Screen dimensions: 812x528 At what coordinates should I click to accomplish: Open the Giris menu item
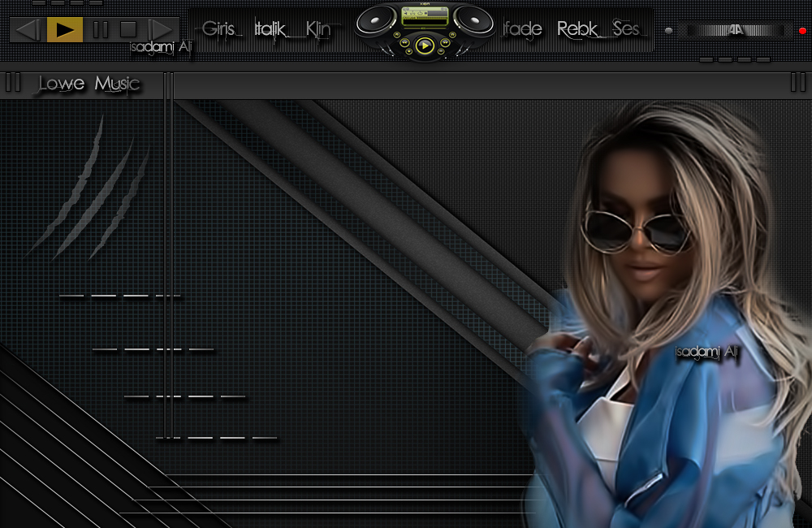[x=218, y=29]
